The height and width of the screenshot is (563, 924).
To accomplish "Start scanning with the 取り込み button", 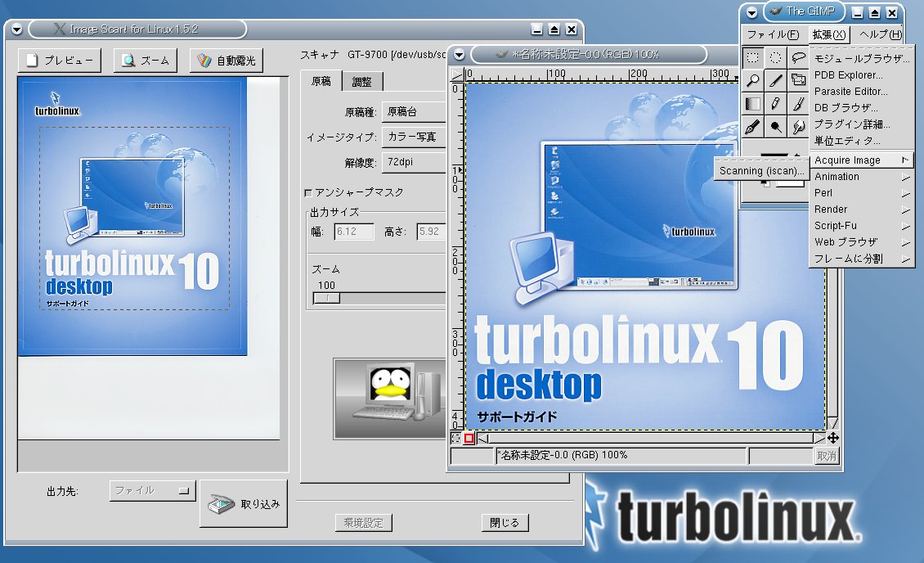I will [244, 503].
